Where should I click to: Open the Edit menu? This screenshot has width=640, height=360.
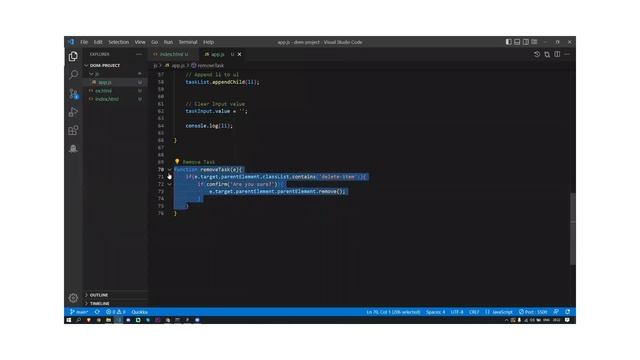pyautogui.click(x=98, y=42)
